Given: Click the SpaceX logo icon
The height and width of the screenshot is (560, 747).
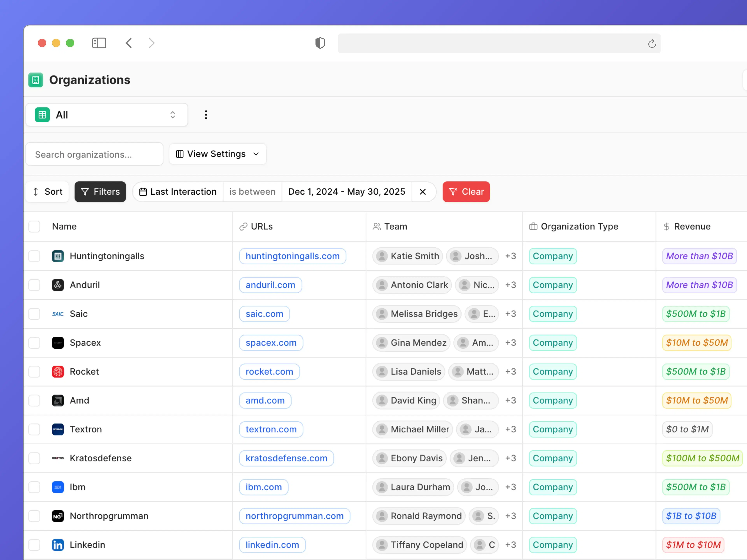Looking at the screenshot, I should pyautogui.click(x=57, y=343).
